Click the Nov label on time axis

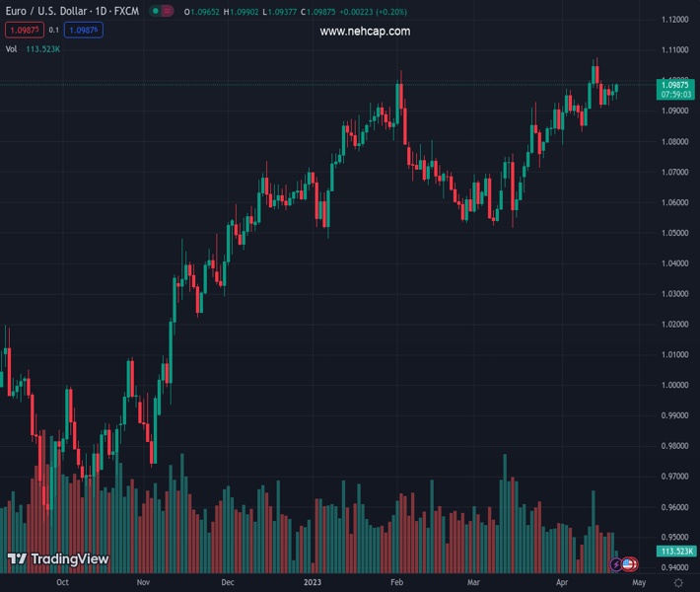(x=144, y=582)
